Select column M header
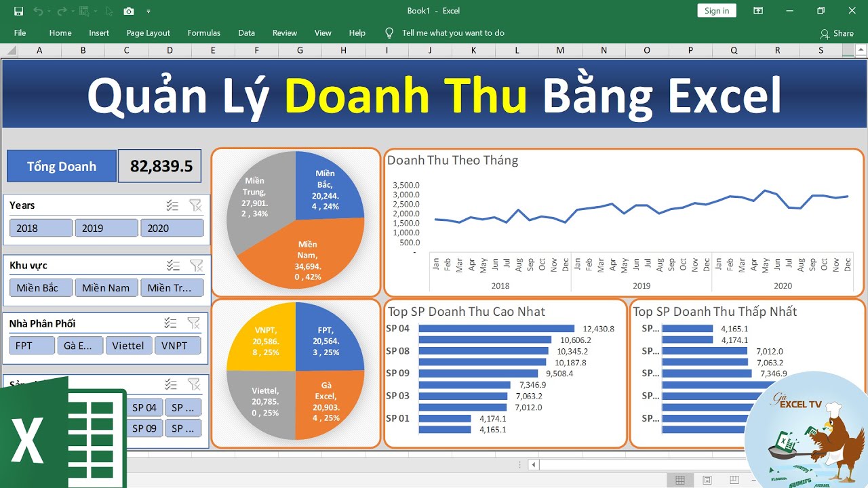The height and width of the screenshot is (488, 868). [x=560, y=50]
